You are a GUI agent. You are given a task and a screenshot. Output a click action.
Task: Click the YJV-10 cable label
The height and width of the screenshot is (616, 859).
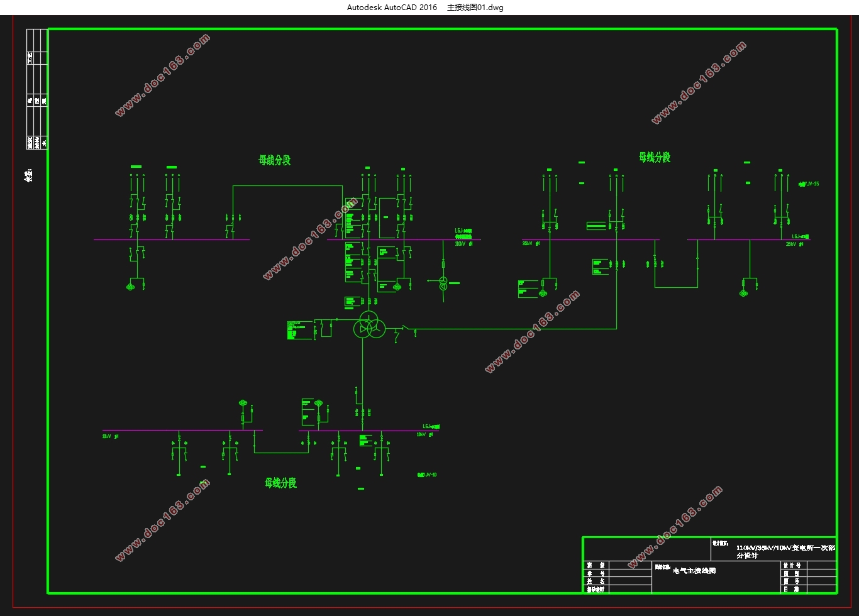pos(427,475)
